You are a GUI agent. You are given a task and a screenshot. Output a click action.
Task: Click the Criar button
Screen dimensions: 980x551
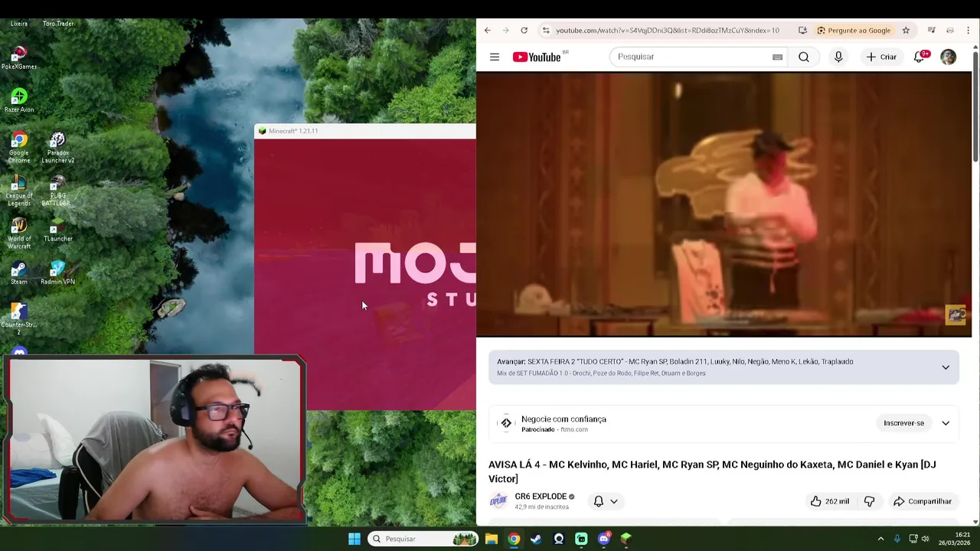[x=881, y=57]
